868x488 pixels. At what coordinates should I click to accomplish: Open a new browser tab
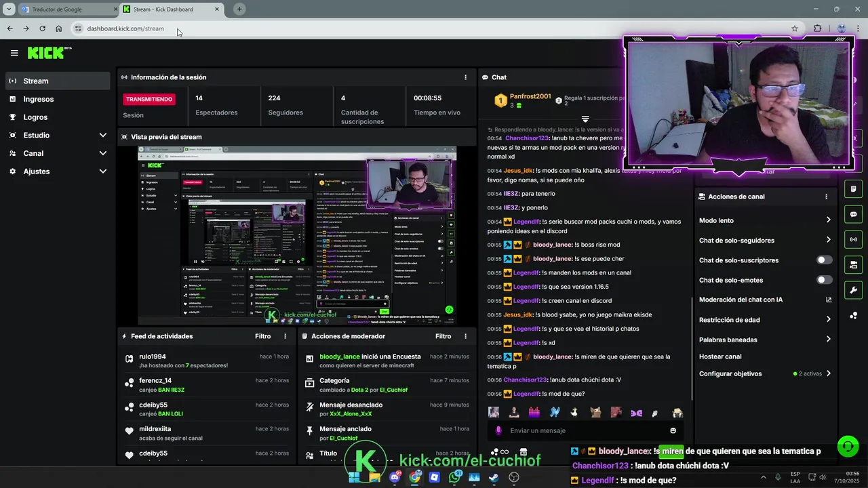239,9
